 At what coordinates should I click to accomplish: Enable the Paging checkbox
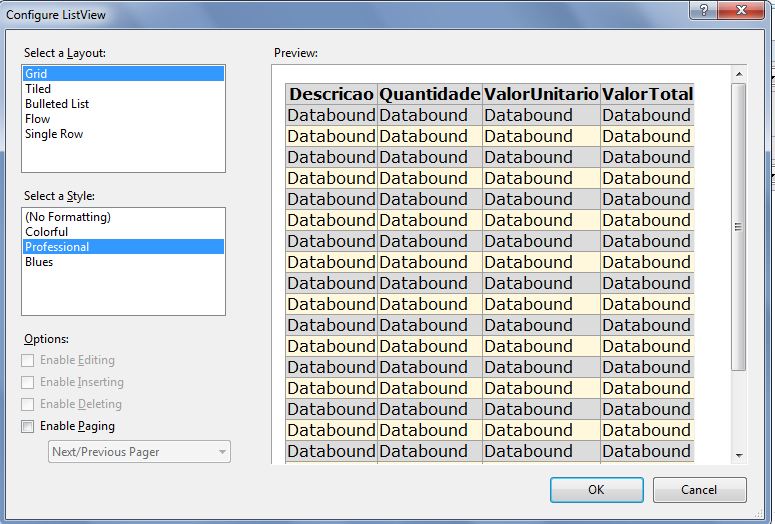pyautogui.click(x=28, y=427)
